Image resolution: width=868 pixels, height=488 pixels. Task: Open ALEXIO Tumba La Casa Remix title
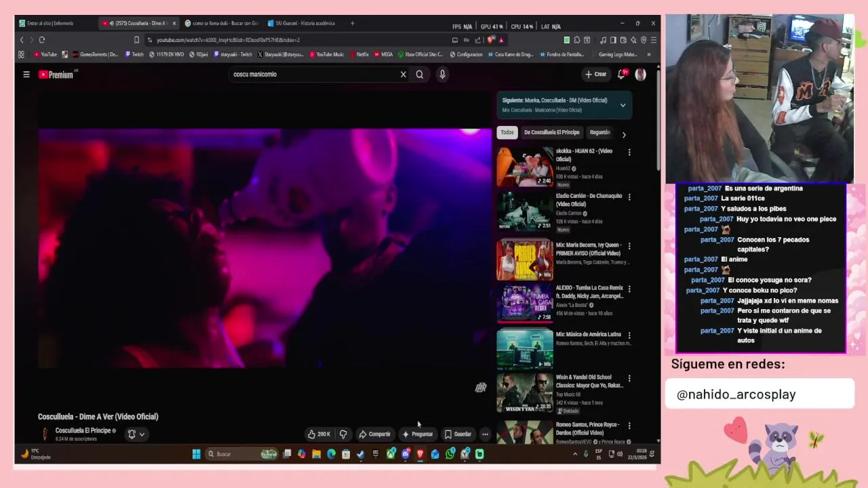(x=589, y=291)
